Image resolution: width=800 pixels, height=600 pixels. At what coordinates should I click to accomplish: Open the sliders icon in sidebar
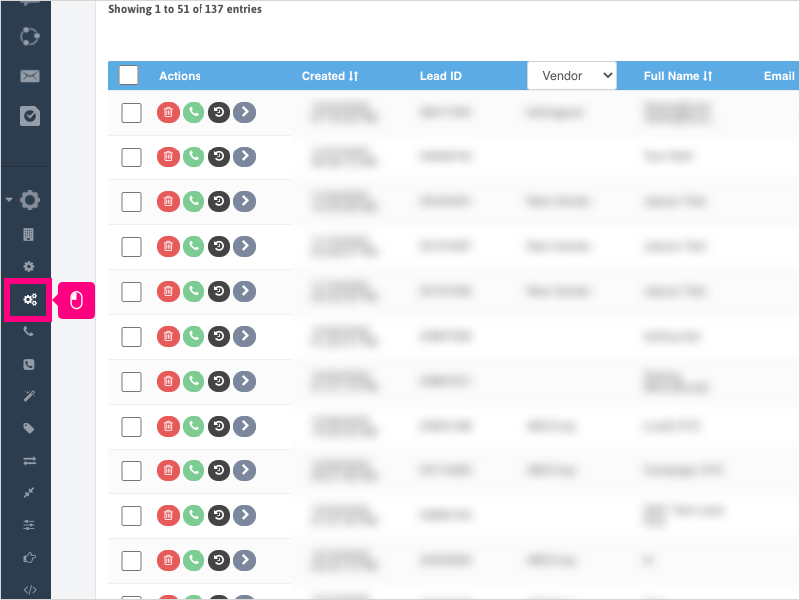(x=29, y=524)
